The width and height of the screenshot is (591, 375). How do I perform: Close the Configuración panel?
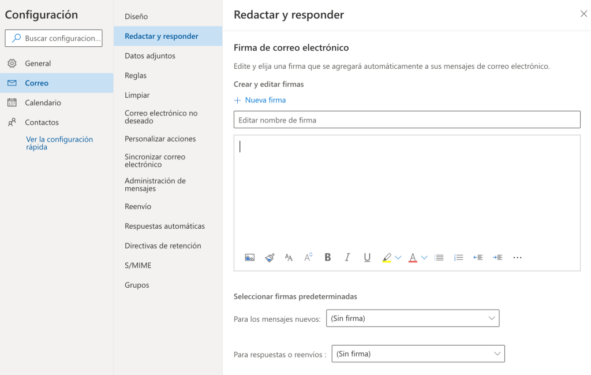pyautogui.click(x=584, y=14)
